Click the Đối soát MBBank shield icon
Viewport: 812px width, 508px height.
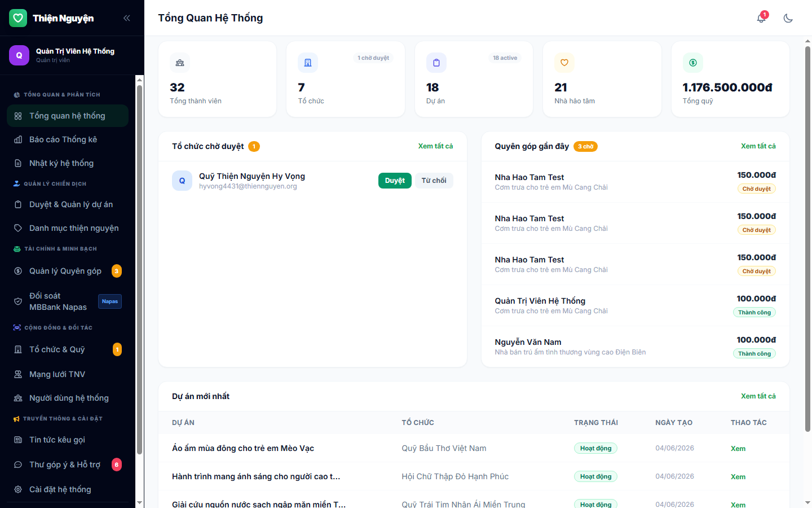click(18, 301)
